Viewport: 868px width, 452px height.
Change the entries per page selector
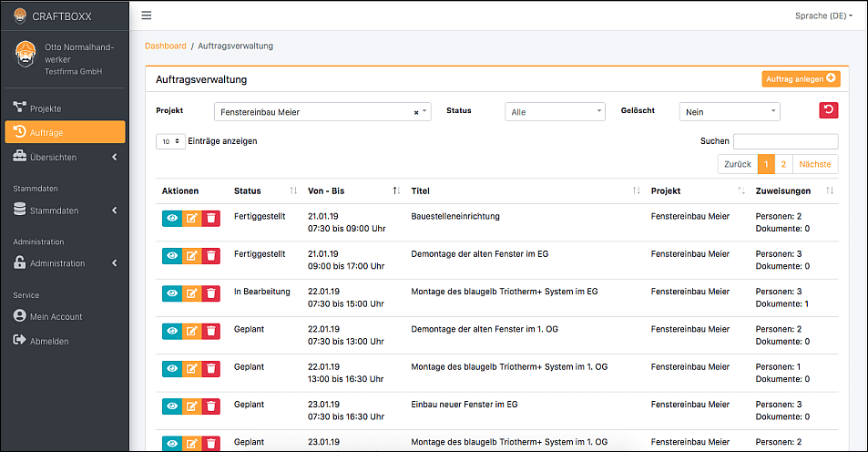pos(170,142)
